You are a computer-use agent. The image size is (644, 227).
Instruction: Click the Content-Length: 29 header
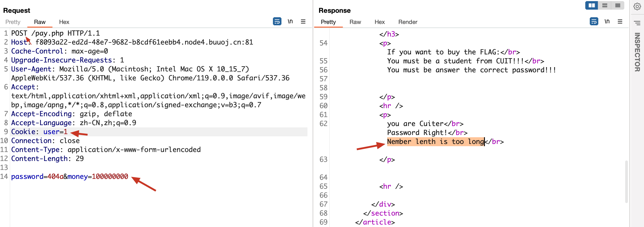pyautogui.click(x=48, y=158)
